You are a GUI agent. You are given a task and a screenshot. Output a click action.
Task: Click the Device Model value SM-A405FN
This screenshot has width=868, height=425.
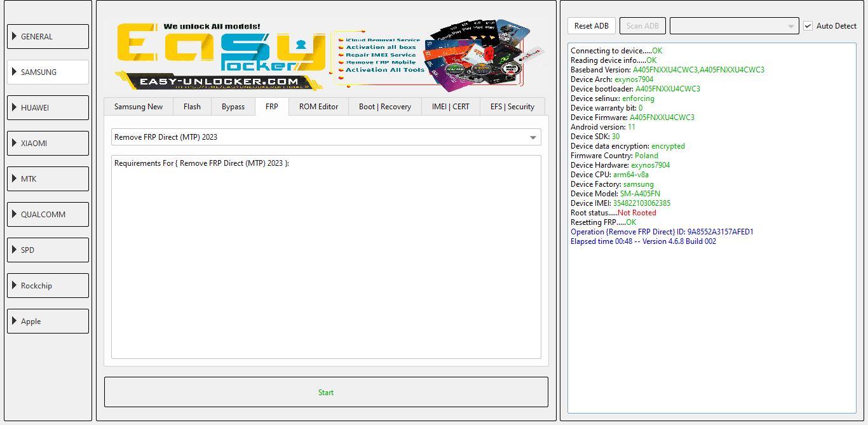coord(640,194)
